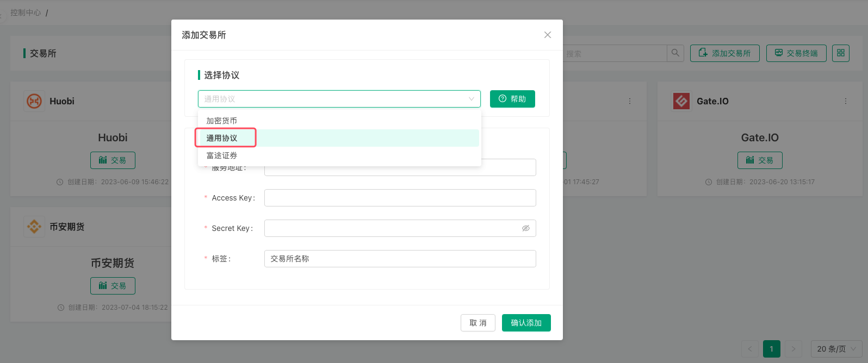Select the 加密货币 protocol option
Viewport: 868px width, 363px height.
[222, 121]
